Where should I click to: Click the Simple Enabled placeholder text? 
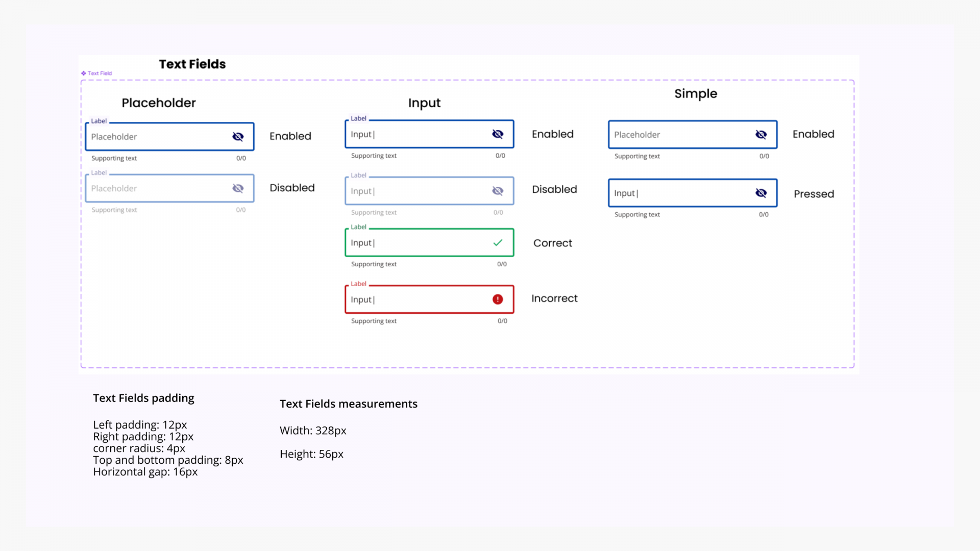pyautogui.click(x=637, y=135)
